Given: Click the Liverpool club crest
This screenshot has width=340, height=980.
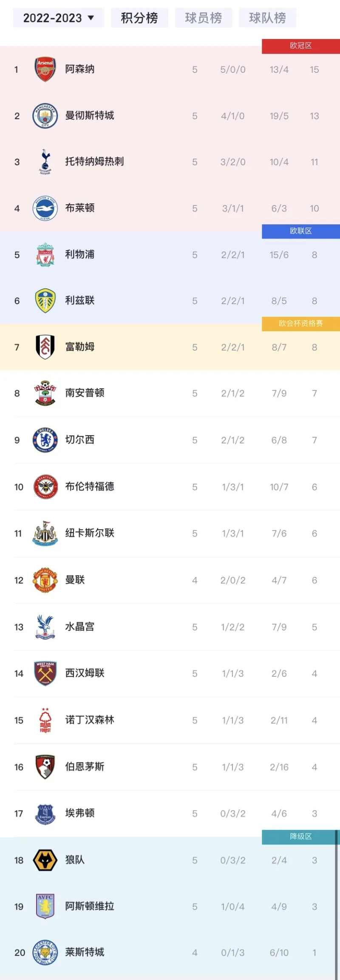Looking at the screenshot, I should pos(45,255).
